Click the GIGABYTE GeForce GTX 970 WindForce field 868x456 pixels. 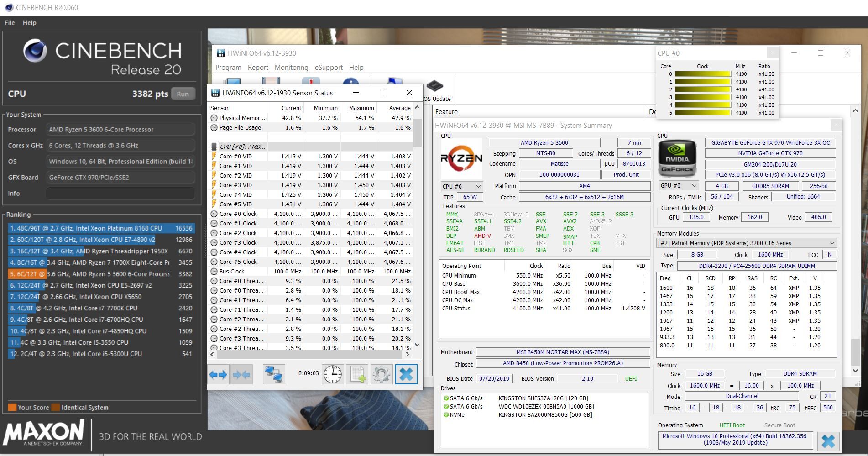(x=770, y=142)
